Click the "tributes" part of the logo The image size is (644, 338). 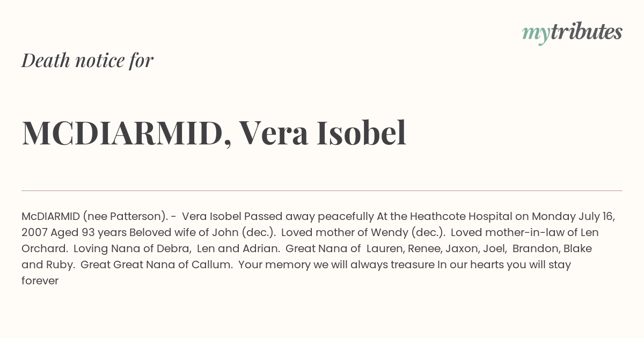pyautogui.click(x=586, y=31)
